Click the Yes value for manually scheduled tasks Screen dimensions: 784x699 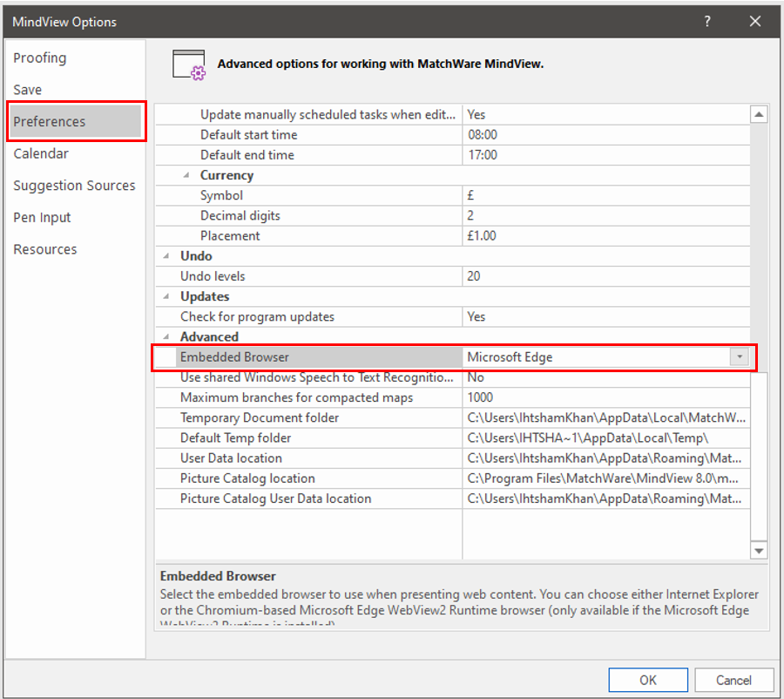point(476,114)
